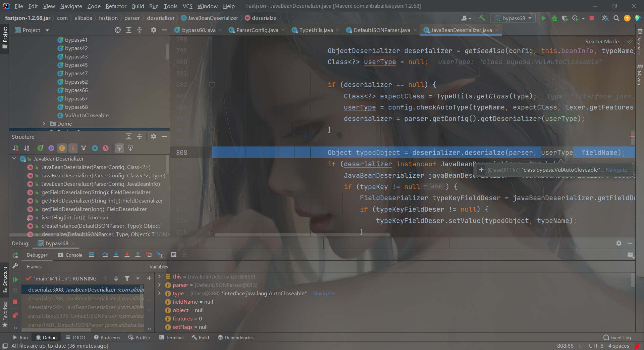Open Structure panel settings gear
The width and height of the screenshot is (644, 350).
point(154,136)
